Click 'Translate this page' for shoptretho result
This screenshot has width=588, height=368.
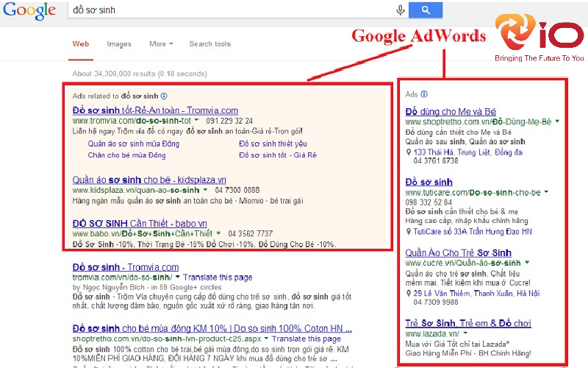(306, 339)
